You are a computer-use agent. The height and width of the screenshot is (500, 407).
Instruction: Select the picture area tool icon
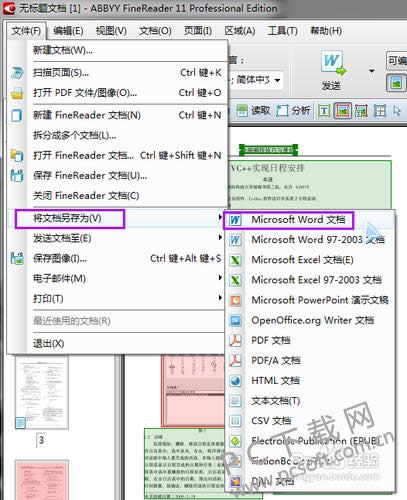coord(343,111)
